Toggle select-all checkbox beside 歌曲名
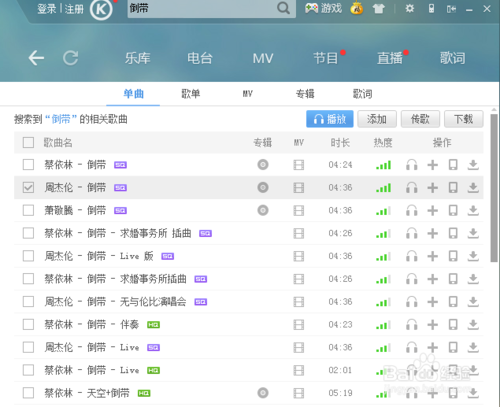 point(28,143)
